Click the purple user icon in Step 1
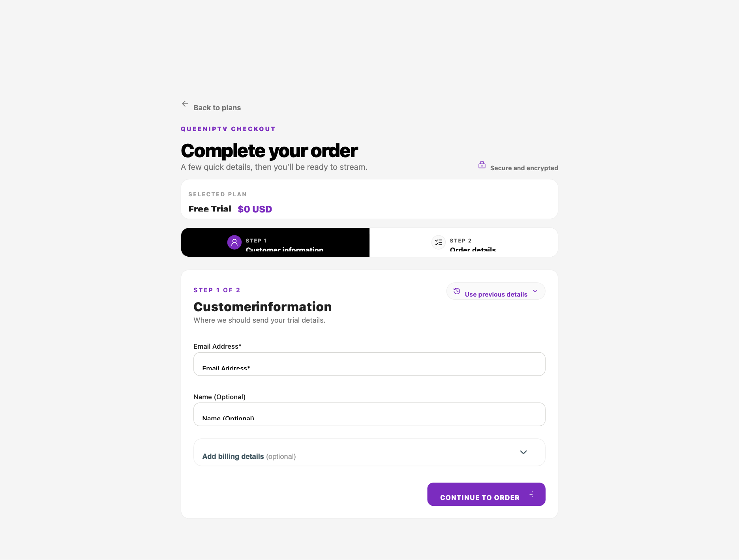Image resolution: width=739 pixels, height=560 pixels. [234, 242]
